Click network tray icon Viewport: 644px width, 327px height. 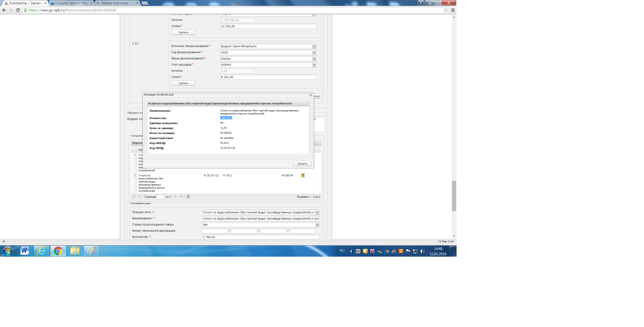point(415,251)
